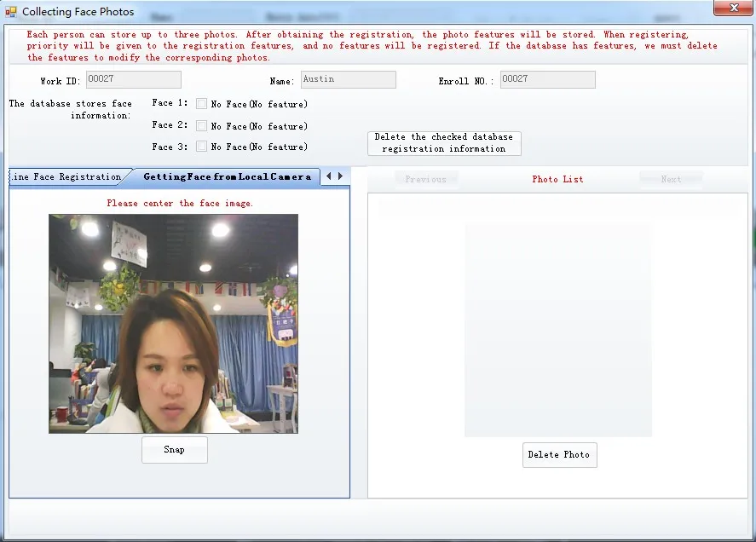
Task: Click the app icon in title bar
Action: point(11,11)
